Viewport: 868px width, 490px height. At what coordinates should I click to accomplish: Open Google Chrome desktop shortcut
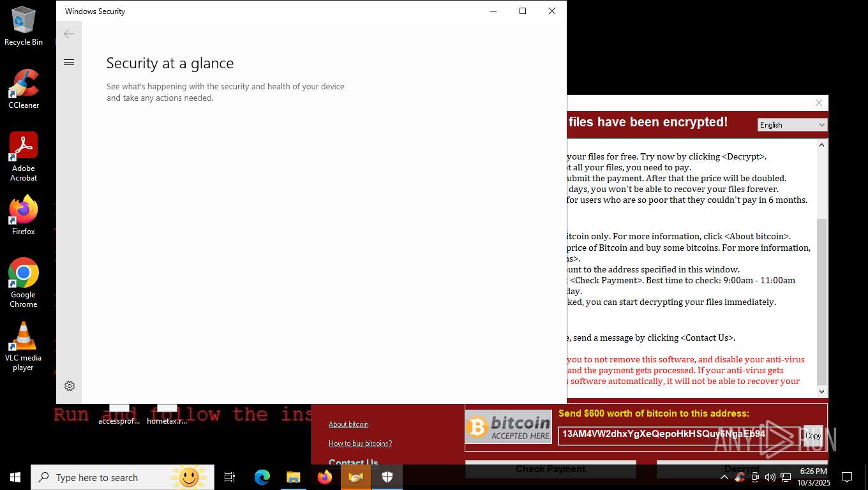[24, 283]
